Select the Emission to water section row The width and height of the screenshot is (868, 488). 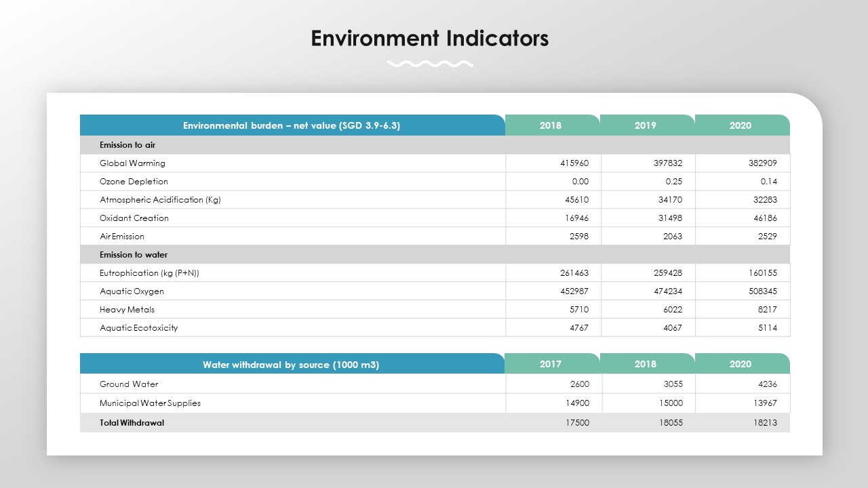435,255
